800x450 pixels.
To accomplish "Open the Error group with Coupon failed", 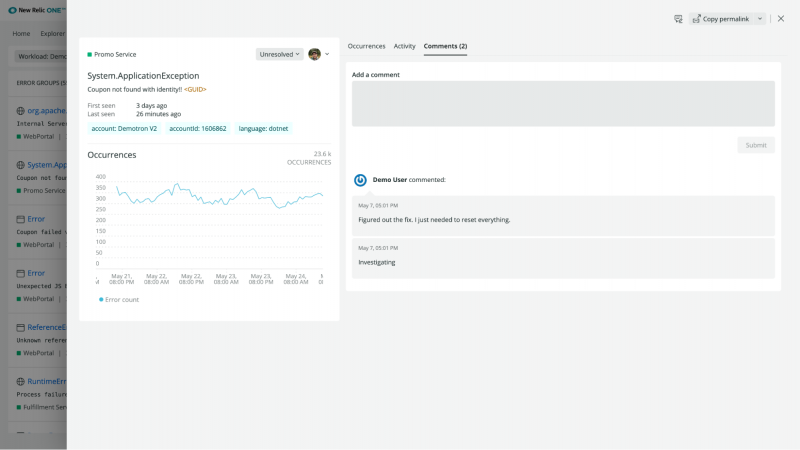I will coord(36,219).
